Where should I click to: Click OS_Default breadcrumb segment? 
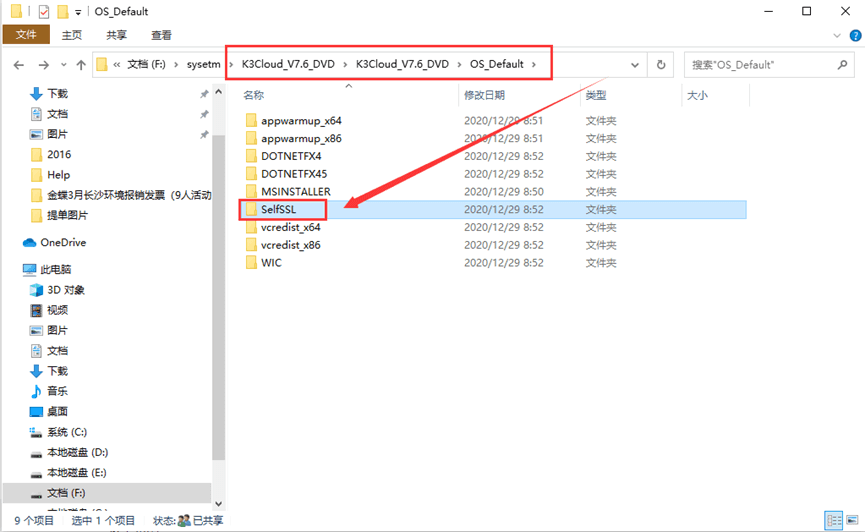click(x=496, y=64)
